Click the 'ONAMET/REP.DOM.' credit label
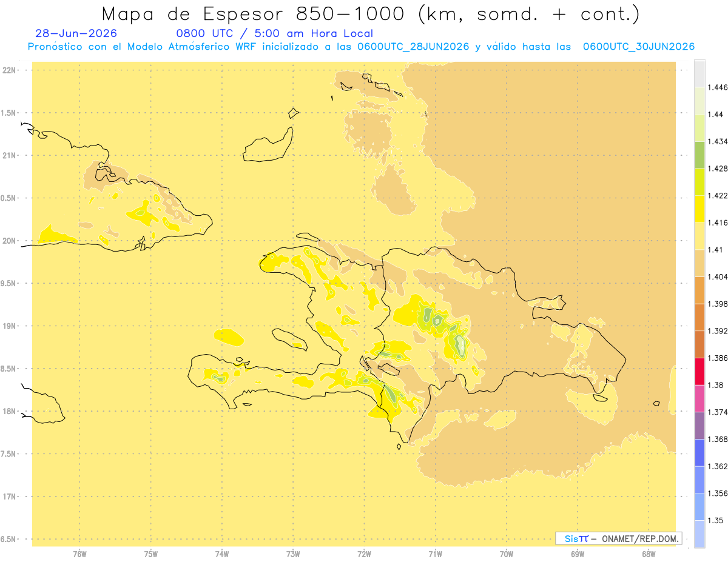 point(639,538)
